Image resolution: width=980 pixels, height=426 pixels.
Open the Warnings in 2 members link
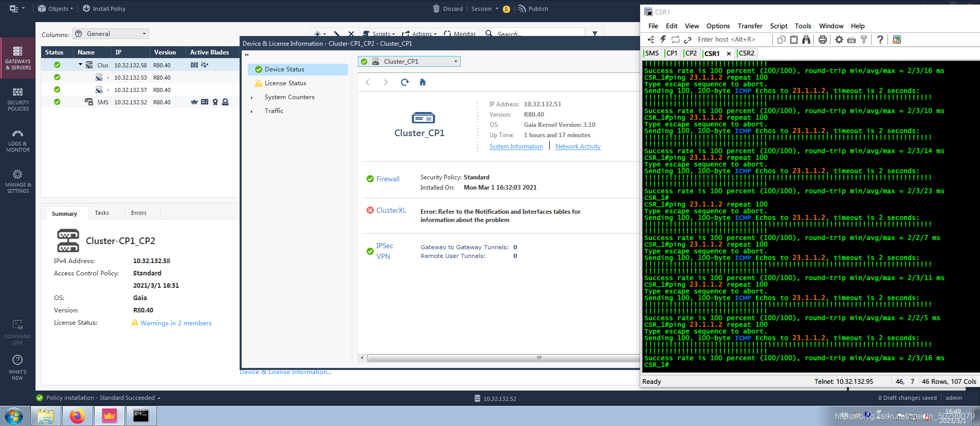click(x=176, y=323)
